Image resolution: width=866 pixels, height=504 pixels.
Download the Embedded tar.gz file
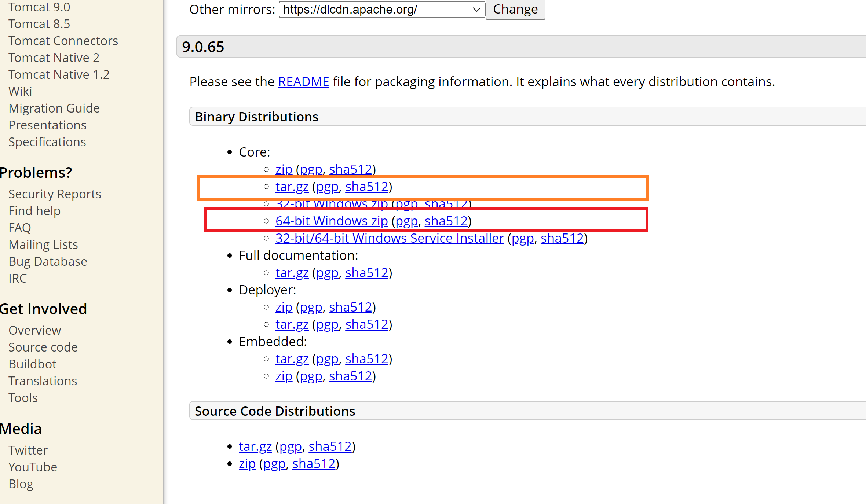click(292, 359)
